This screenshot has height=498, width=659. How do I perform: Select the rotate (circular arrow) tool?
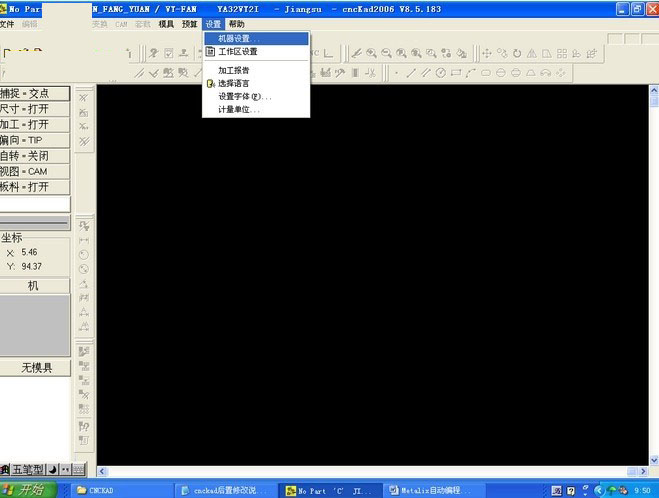click(517, 53)
